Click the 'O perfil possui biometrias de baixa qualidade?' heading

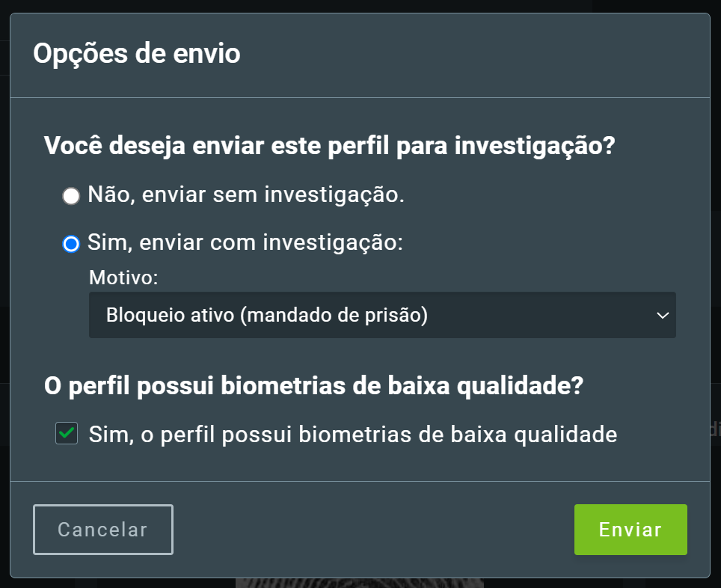click(313, 385)
